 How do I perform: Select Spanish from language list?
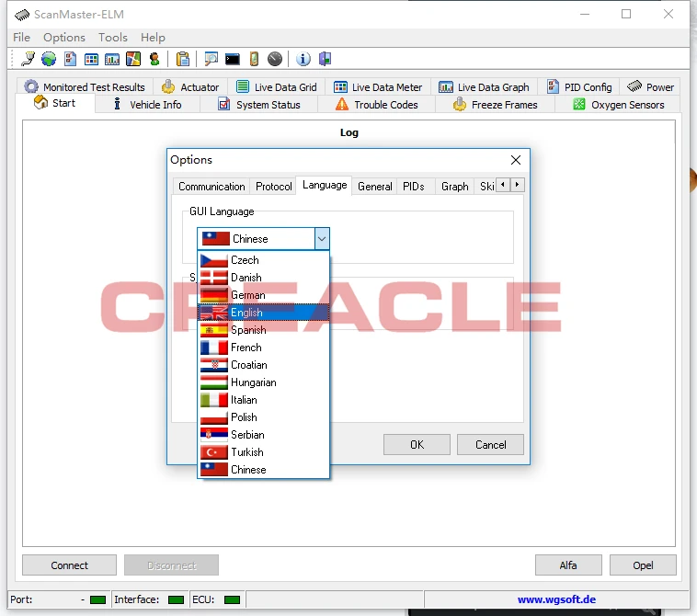264,330
